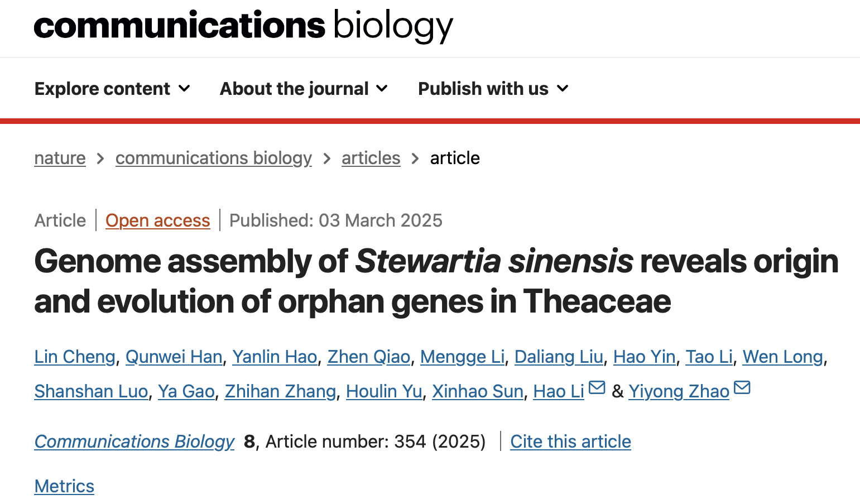Click the Open access link

pyautogui.click(x=157, y=220)
